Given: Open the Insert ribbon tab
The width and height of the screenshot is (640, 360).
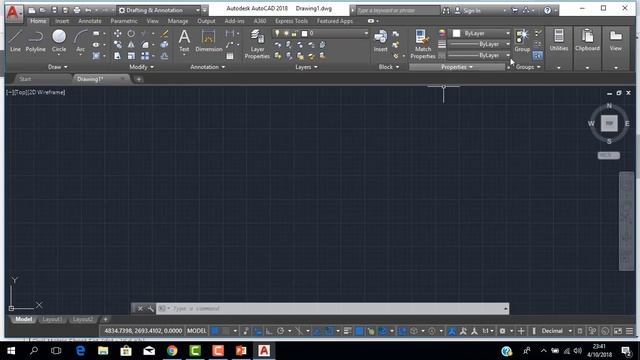Looking at the screenshot, I should pyautogui.click(x=62, y=21).
